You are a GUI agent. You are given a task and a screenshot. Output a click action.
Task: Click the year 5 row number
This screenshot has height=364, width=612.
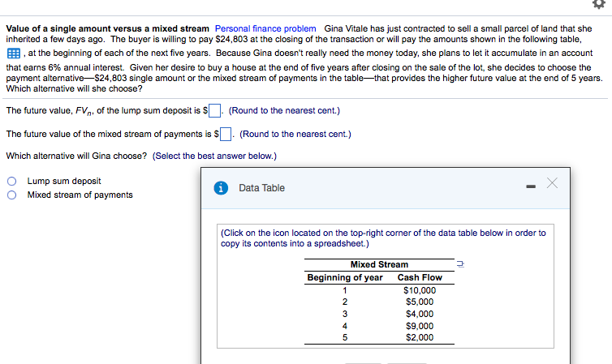pos(345,337)
